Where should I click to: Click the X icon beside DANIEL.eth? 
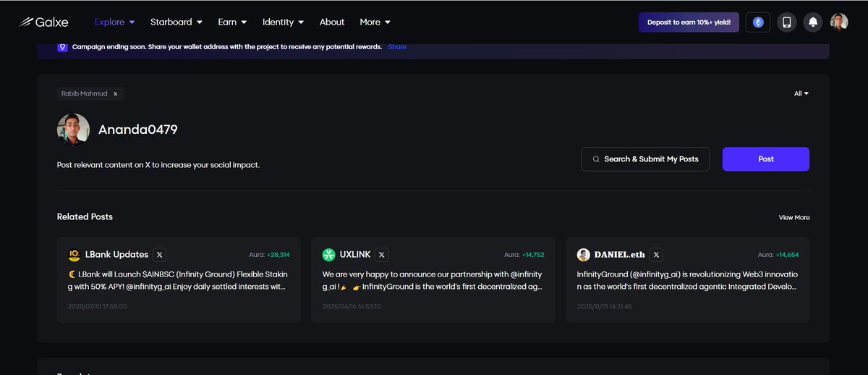[x=656, y=255]
